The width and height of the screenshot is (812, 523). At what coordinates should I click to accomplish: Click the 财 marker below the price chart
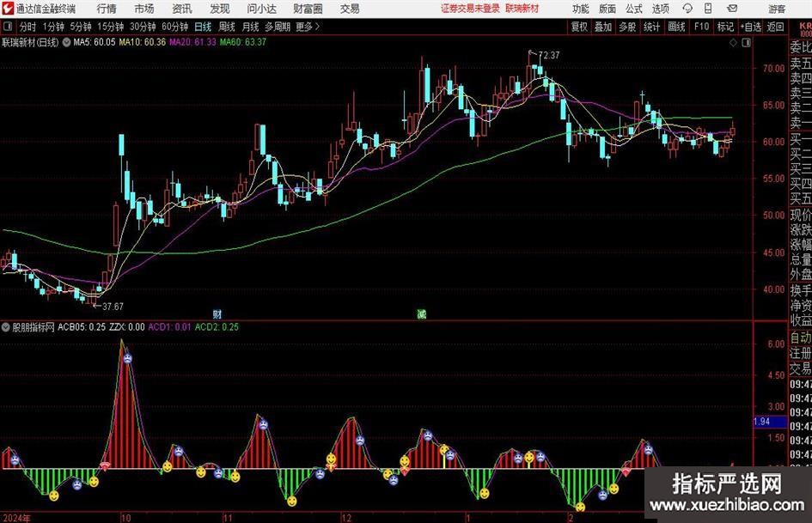pyautogui.click(x=217, y=314)
